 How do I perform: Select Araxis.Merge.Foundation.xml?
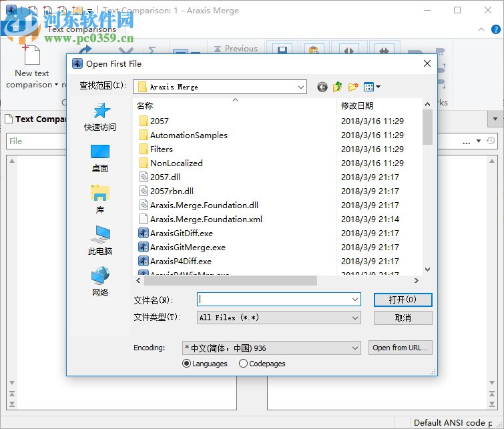200,219
